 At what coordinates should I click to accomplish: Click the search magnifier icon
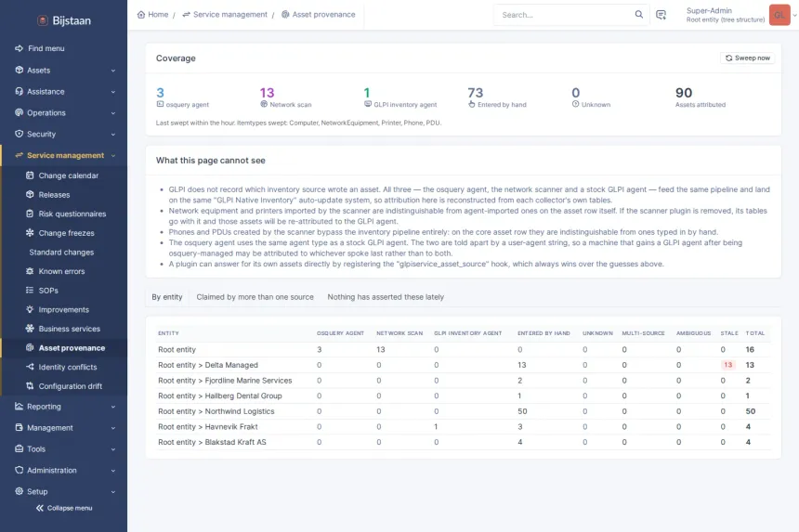(x=638, y=14)
